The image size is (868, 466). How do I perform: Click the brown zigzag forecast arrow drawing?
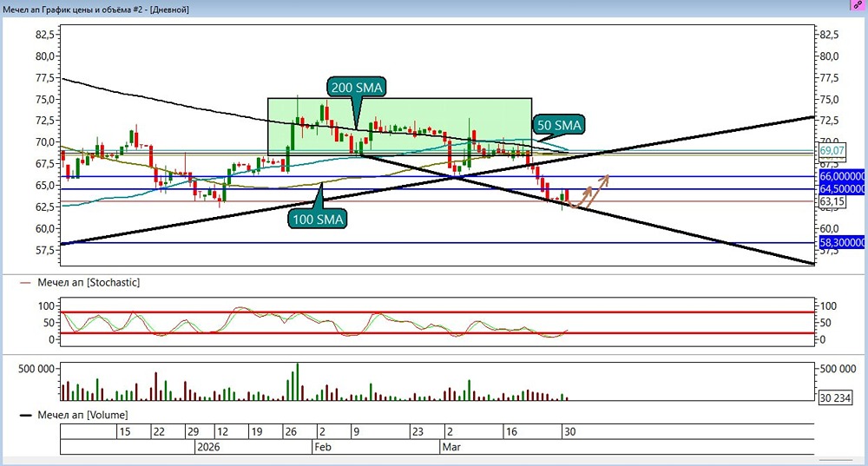[589, 193]
